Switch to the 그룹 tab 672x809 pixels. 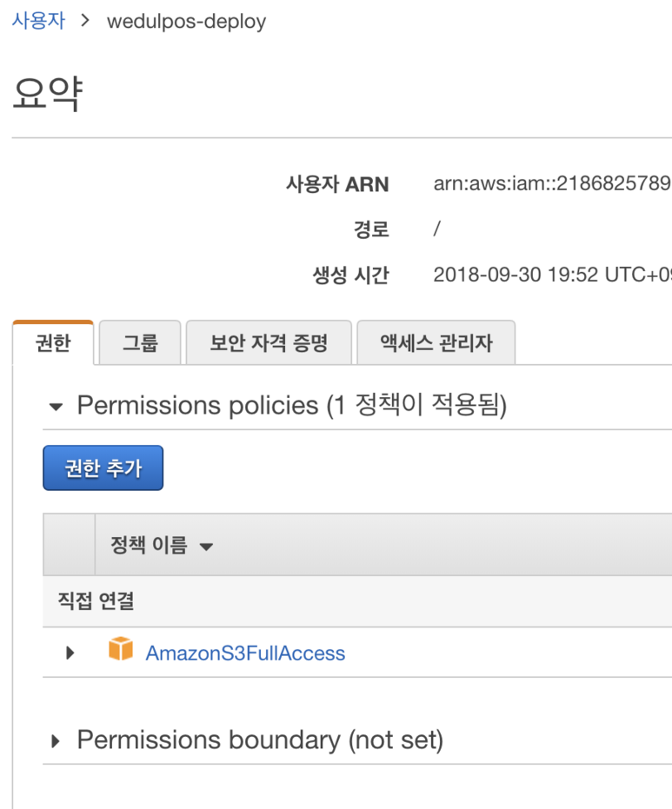point(140,342)
